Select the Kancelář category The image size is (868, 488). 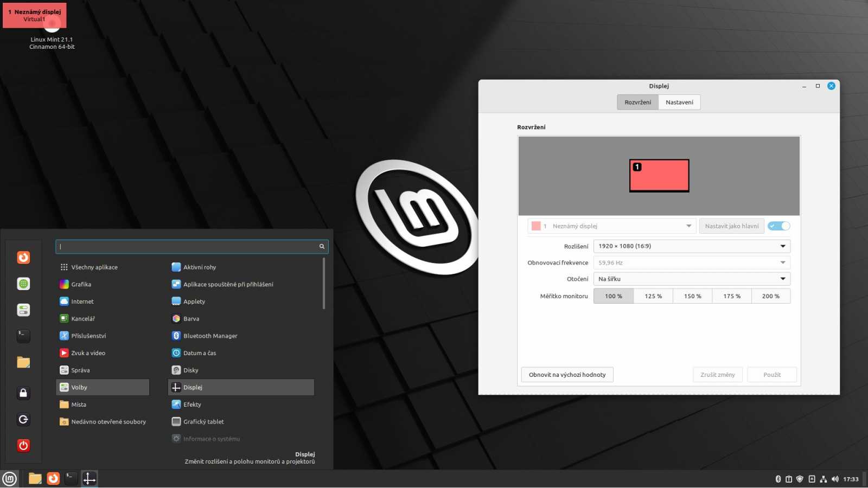click(x=103, y=319)
